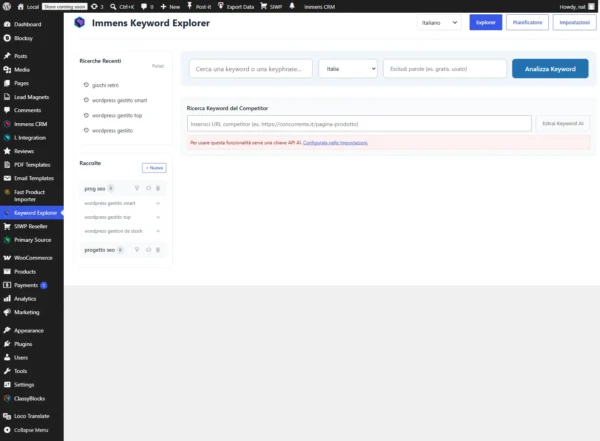Click the Analizza Keyword button
This screenshot has height=441, width=600.
[x=550, y=69]
